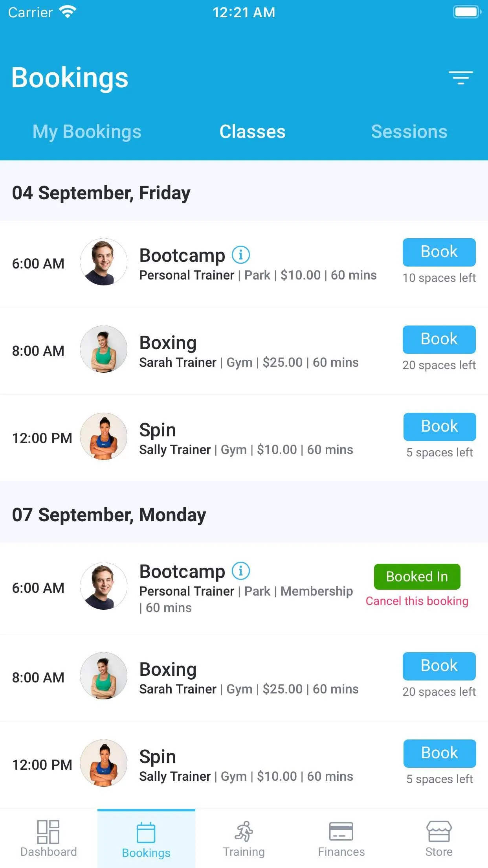Book Monday's 8:00 AM Boxing class
Viewport: 488px width, 868px height.
click(x=439, y=666)
